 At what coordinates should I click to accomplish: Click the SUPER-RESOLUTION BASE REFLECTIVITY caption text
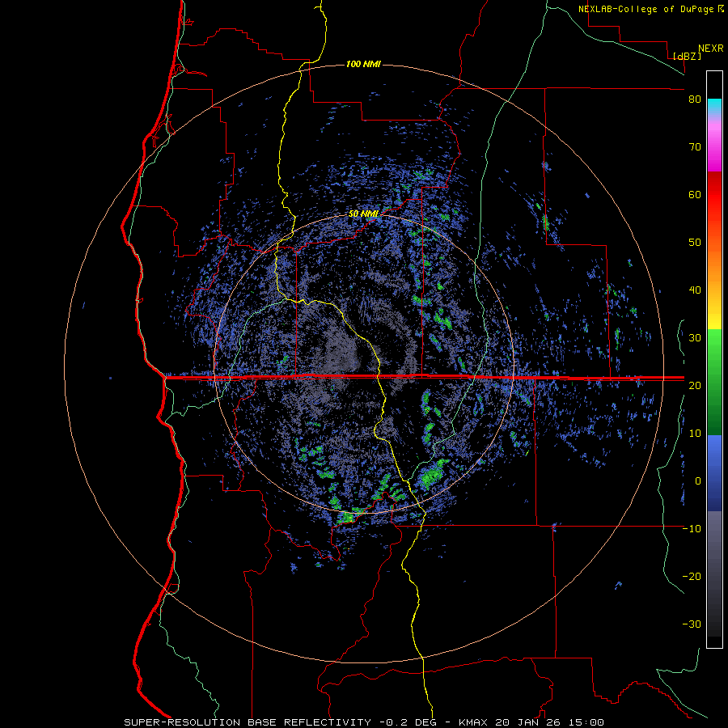[248, 722]
